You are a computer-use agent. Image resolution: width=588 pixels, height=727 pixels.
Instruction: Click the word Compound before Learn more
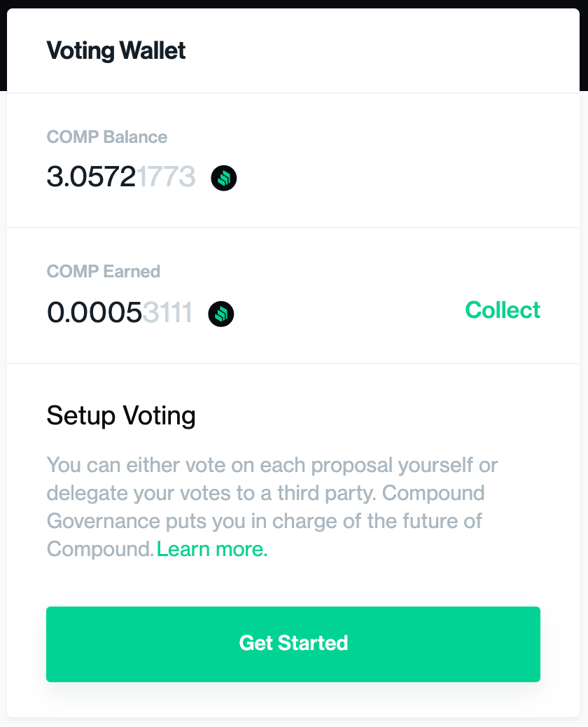(99, 549)
